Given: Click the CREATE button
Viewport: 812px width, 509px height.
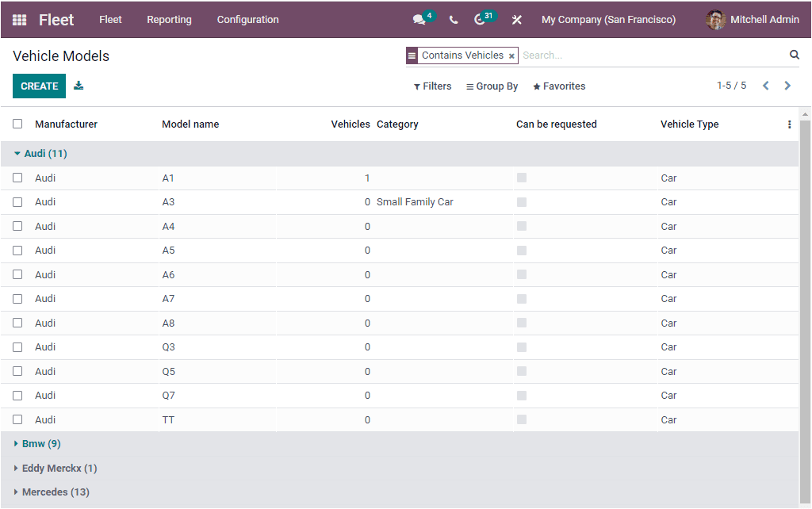Looking at the screenshot, I should tap(39, 85).
